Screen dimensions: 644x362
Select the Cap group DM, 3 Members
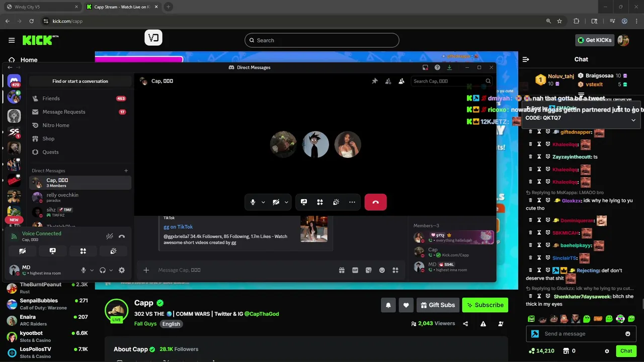tap(80, 183)
